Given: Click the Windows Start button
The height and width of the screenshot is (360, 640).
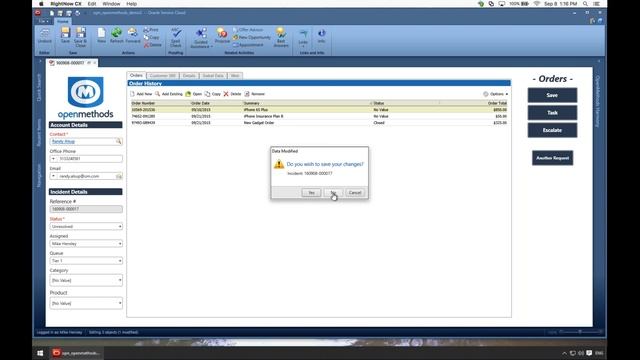Looking at the screenshot, I should pos(40,353).
